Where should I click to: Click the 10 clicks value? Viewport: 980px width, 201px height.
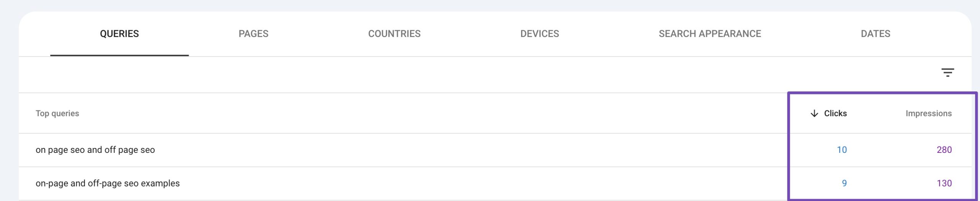(841, 150)
